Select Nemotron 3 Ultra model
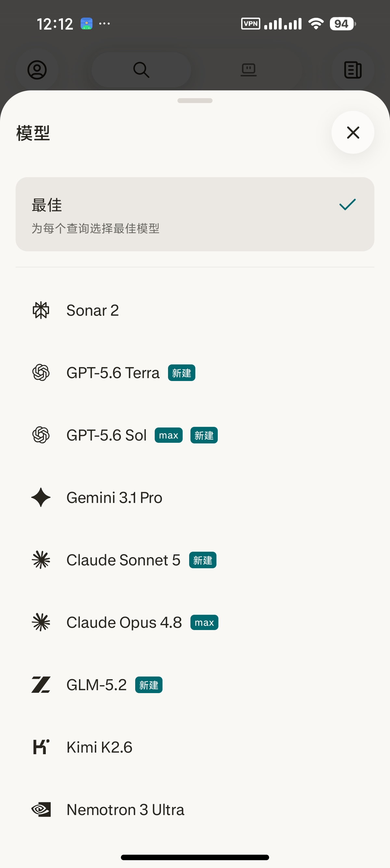Screen dimensions: 390x868 [x=195, y=809]
